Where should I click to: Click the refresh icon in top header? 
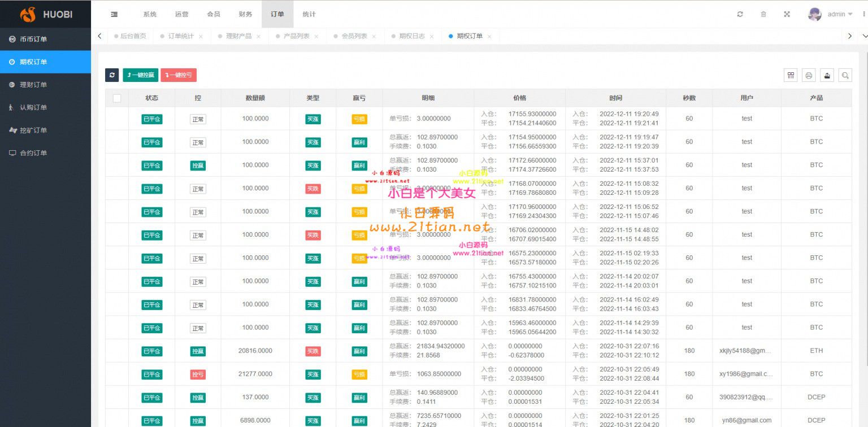pos(740,14)
